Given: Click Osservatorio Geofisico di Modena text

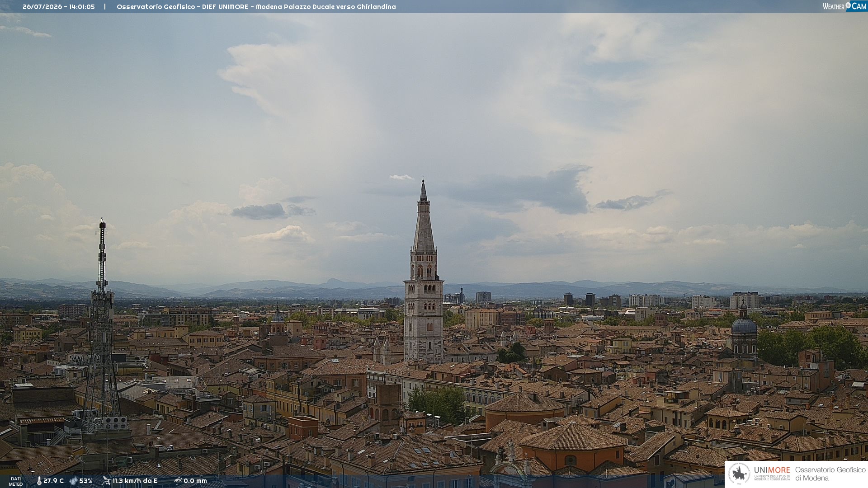Looking at the screenshot, I should click(830, 474).
